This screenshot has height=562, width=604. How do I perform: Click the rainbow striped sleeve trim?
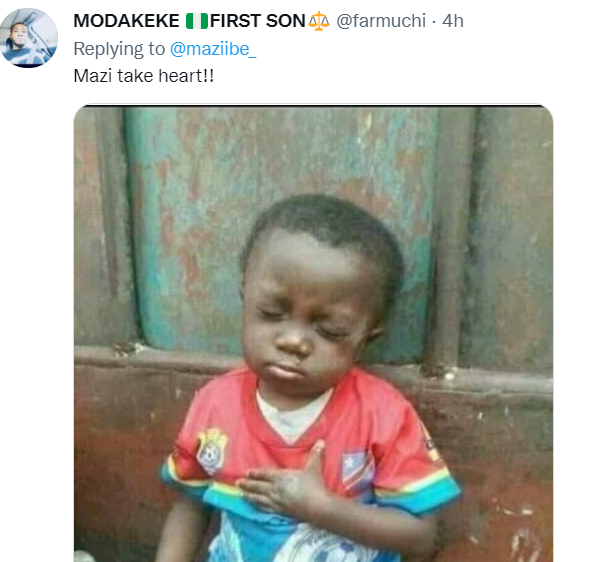tap(420, 491)
